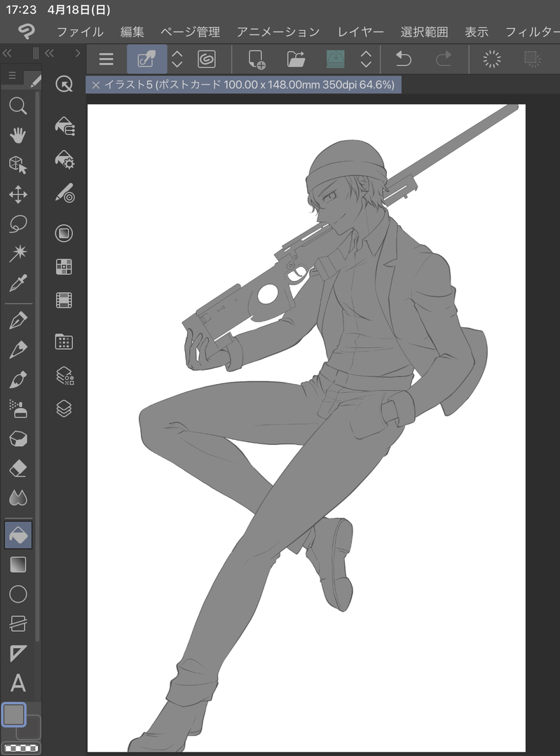Open the Animation cels palette icon
This screenshot has height=756, width=560.
(x=64, y=300)
